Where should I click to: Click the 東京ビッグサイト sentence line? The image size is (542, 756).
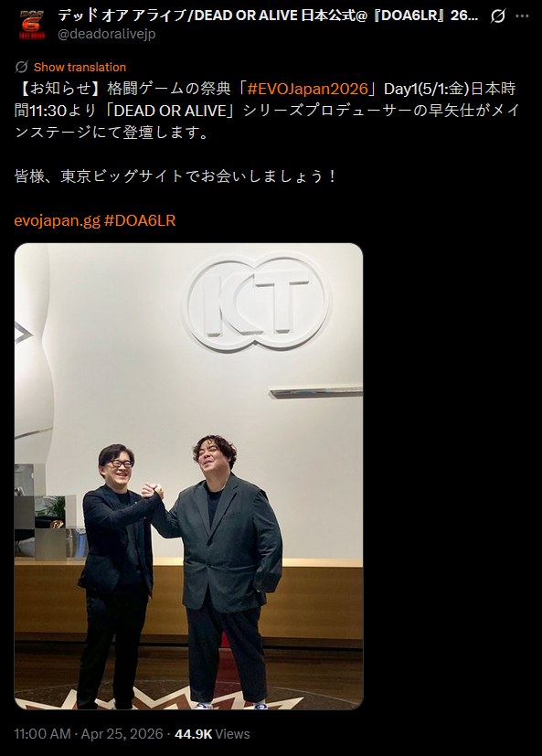click(175, 176)
